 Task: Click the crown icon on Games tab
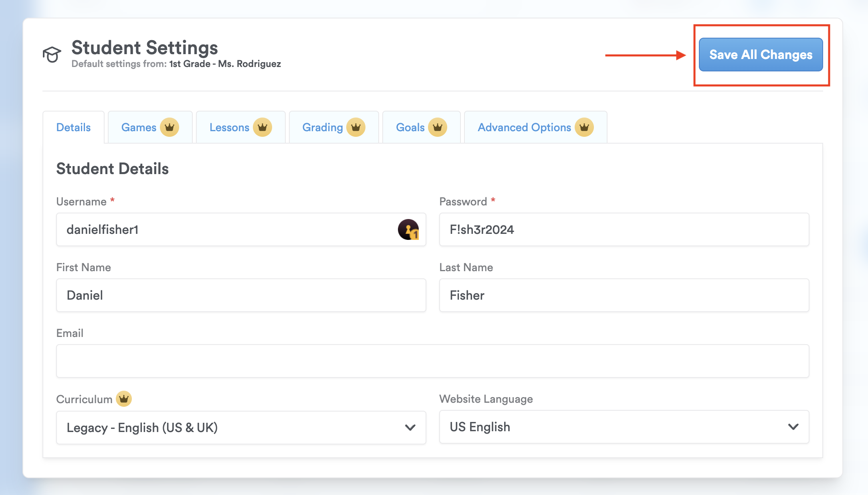click(170, 128)
